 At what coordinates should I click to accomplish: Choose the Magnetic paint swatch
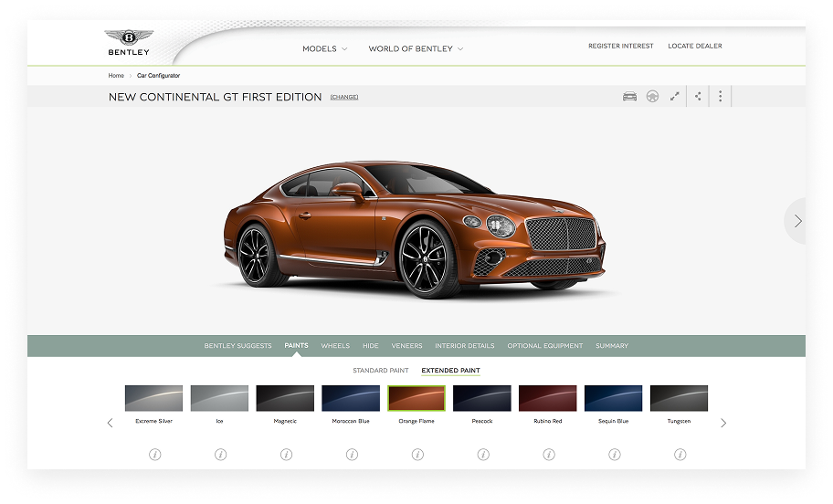285,398
